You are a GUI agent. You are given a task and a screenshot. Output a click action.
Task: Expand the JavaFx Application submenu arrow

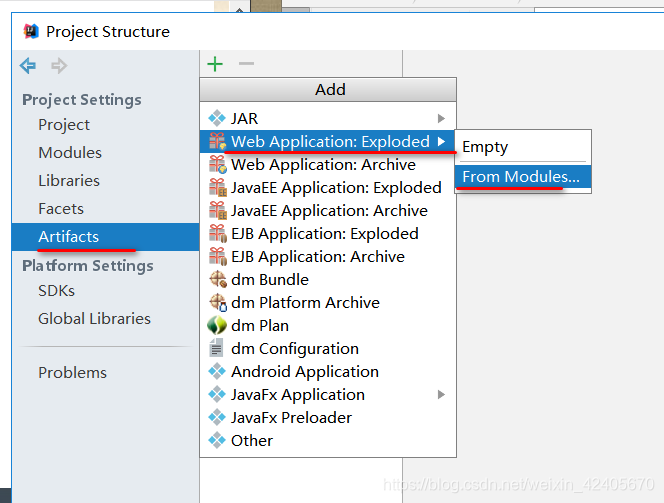coord(441,395)
